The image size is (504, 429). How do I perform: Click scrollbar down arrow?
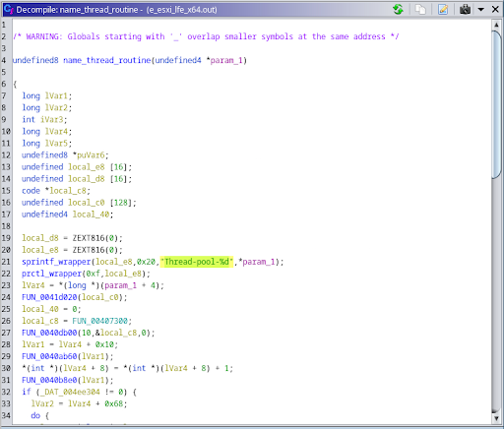click(x=496, y=418)
